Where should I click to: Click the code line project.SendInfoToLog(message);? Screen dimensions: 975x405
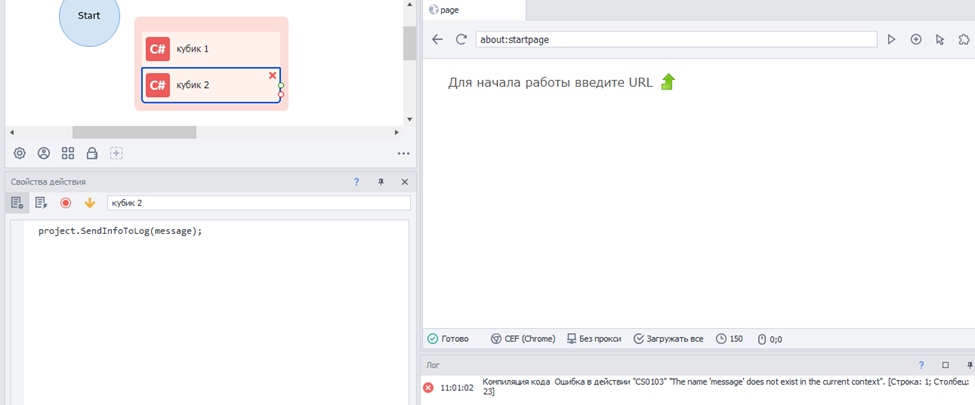(x=121, y=231)
